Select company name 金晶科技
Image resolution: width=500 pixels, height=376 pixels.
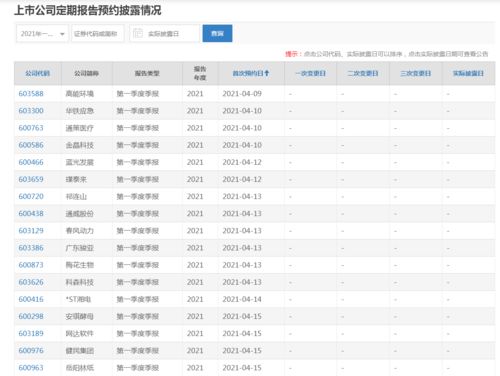coord(79,145)
